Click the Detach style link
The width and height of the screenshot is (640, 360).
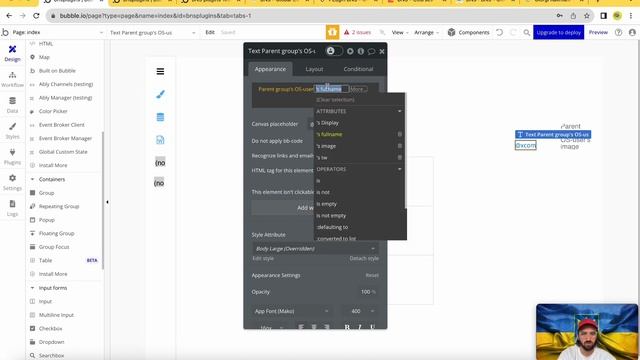(364, 258)
